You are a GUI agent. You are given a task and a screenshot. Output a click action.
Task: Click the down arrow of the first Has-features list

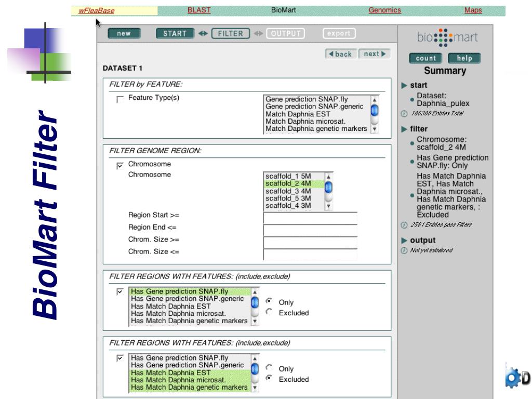255,321
